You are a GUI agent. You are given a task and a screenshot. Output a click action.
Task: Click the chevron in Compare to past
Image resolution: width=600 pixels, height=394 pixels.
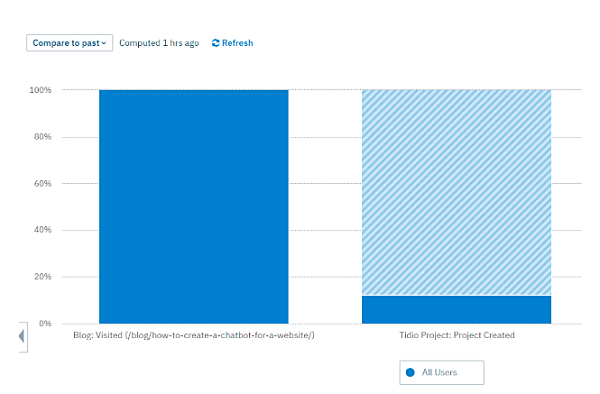point(104,43)
